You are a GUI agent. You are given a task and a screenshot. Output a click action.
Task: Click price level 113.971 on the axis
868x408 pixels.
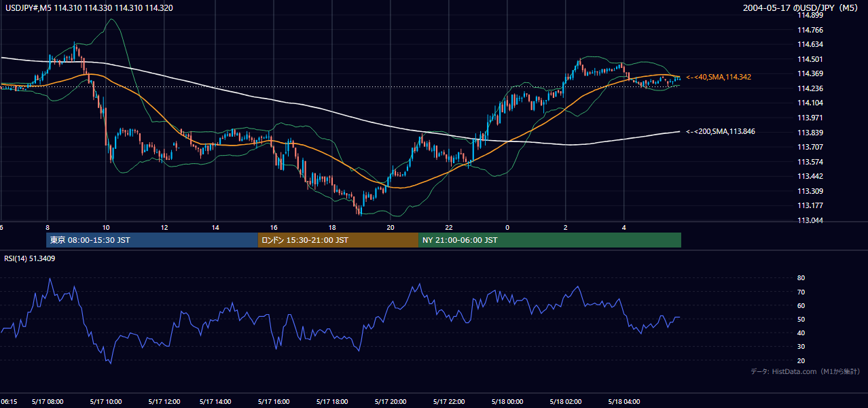pyautogui.click(x=810, y=118)
